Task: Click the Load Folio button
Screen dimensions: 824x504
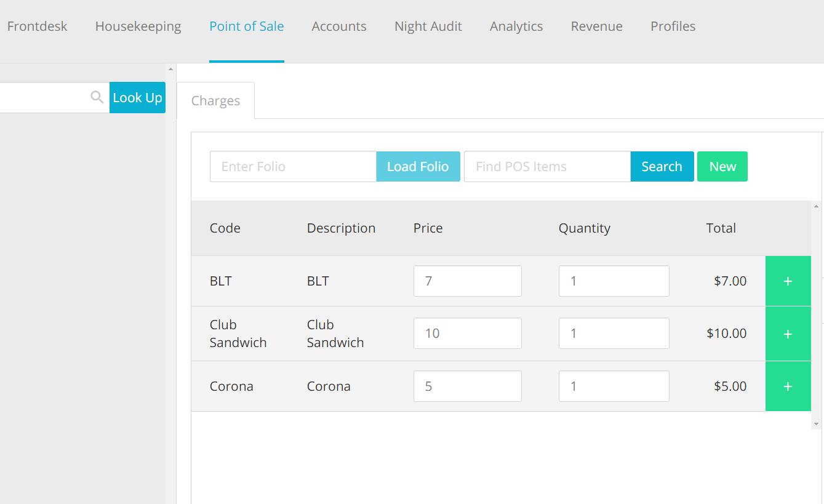Action: [418, 167]
